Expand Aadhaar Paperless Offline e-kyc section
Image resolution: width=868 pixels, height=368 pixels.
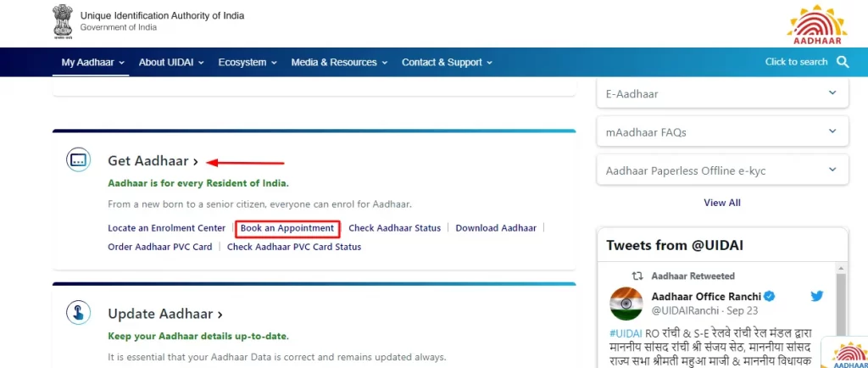(722, 170)
